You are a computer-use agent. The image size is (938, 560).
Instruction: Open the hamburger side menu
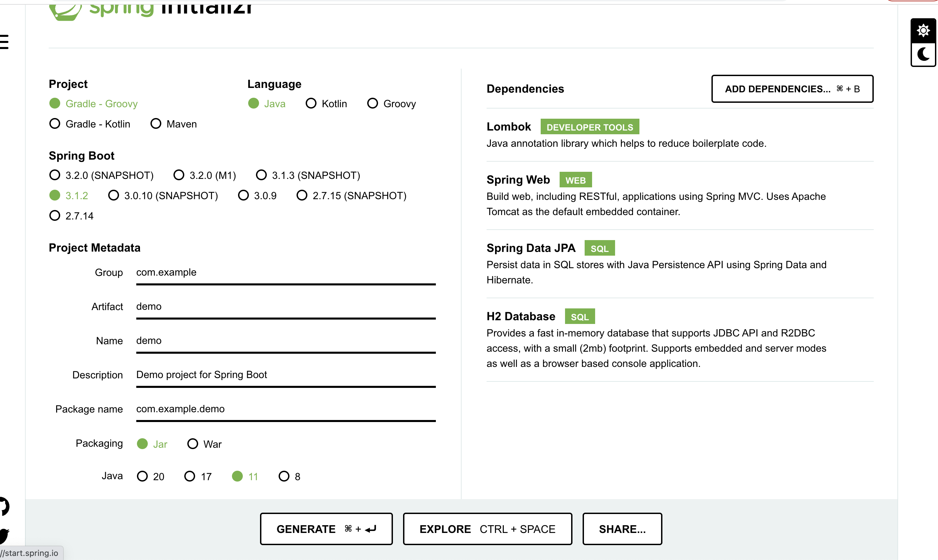pos(4,42)
